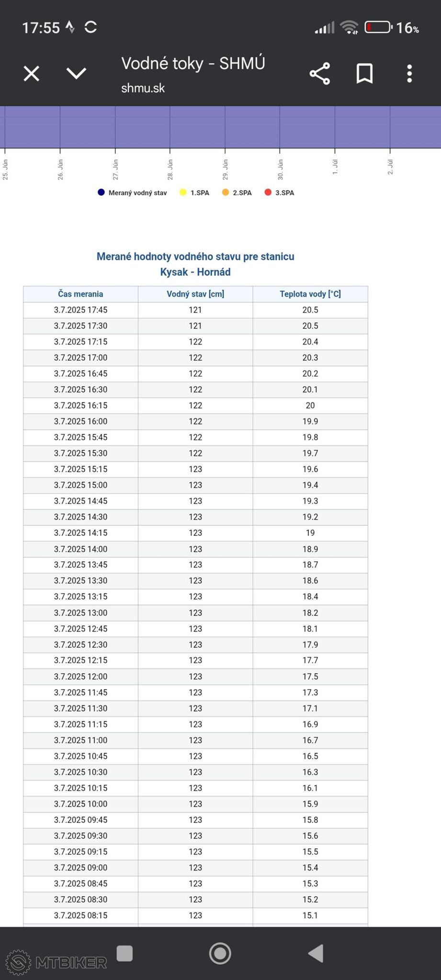441x980 pixels.
Task: Tap the chart area near 29. Jún
Action: coord(225,127)
